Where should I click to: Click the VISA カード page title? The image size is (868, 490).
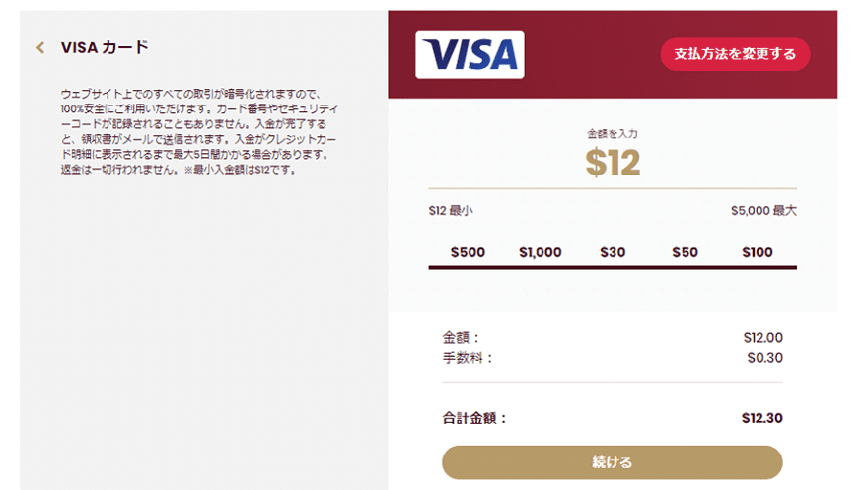click(105, 47)
